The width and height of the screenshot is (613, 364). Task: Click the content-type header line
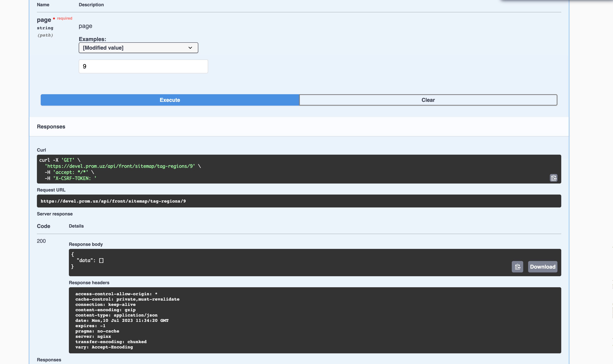pyautogui.click(x=116, y=315)
